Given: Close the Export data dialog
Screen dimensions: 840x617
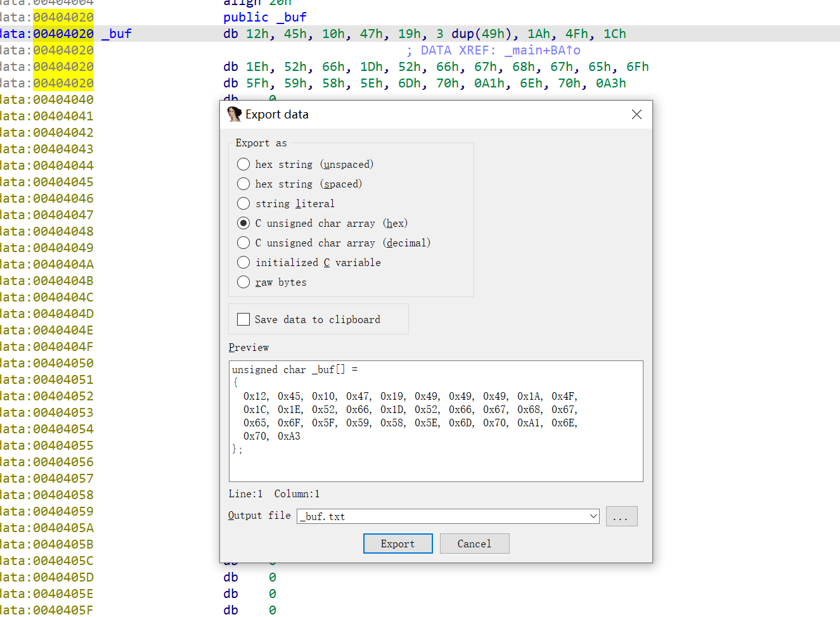Looking at the screenshot, I should point(636,114).
